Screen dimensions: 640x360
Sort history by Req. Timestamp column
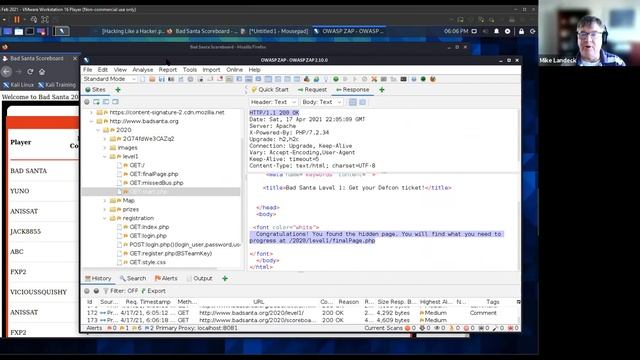point(148,302)
